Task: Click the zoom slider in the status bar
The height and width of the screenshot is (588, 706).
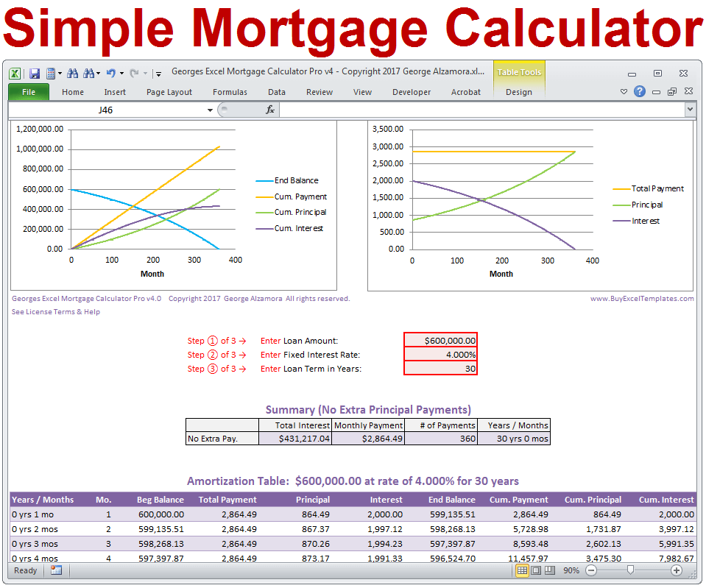Action: tap(630, 570)
